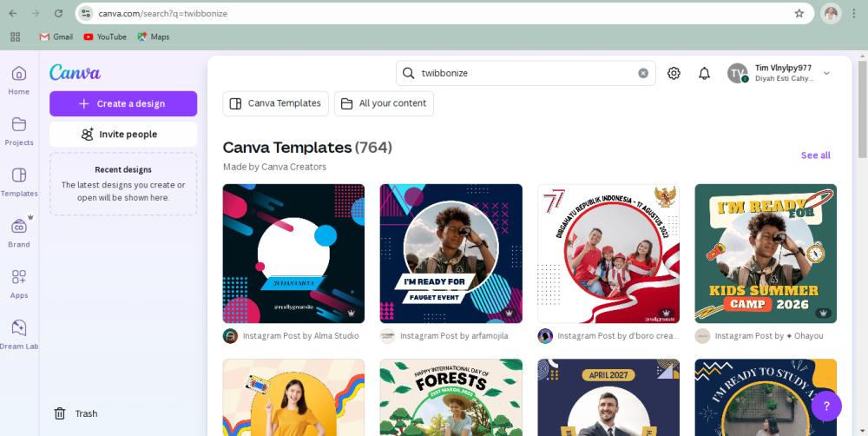Click the Alma Studio creator avatar
The width and height of the screenshot is (868, 436).
tap(230, 336)
